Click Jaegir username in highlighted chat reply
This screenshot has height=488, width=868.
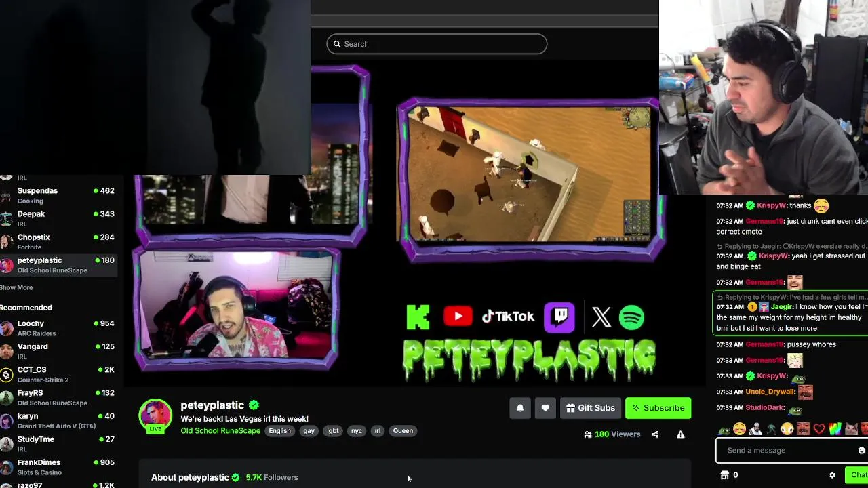click(783, 307)
